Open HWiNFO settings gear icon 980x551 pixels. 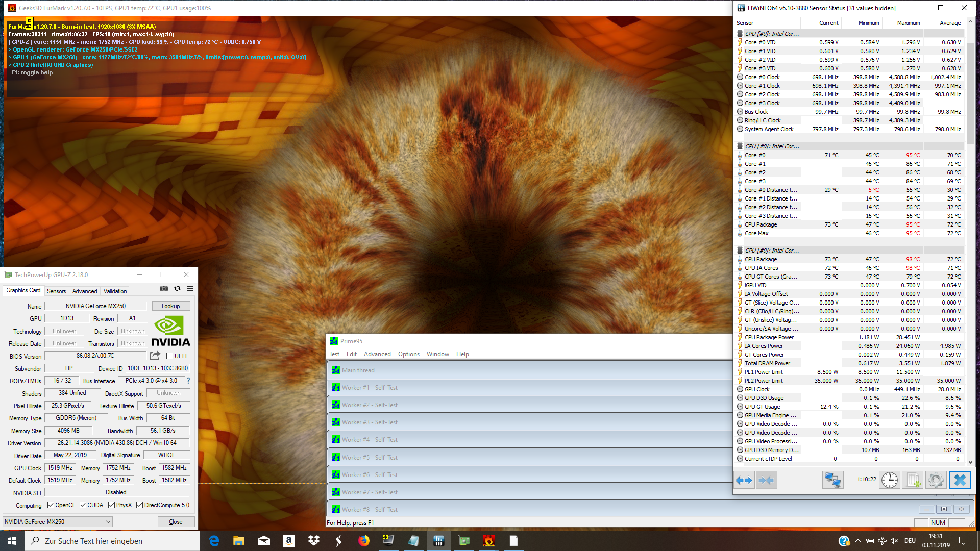936,480
